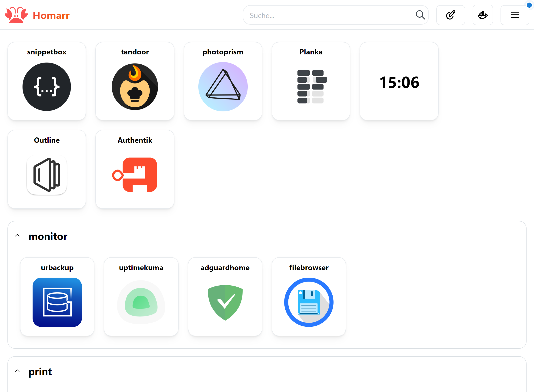Image resolution: width=534 pixels, height=392 pixels.
Task: Click the search magnifier icon
Action: [x=420, y=15]
